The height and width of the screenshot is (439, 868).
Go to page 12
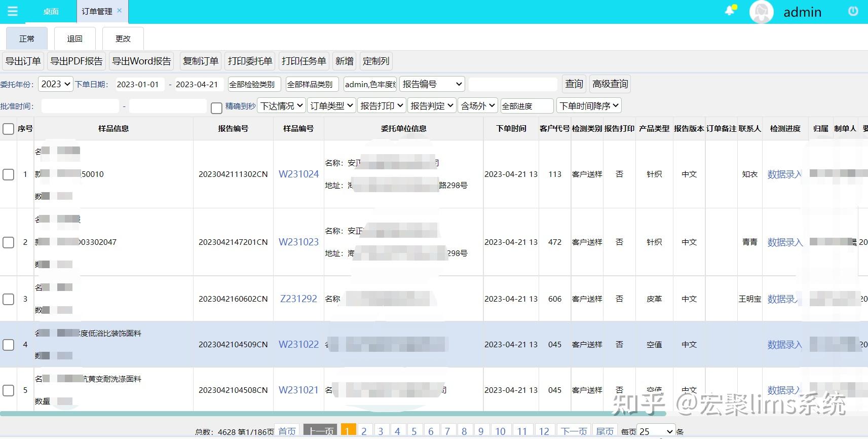pyautogui.click(x=544, y=431)
